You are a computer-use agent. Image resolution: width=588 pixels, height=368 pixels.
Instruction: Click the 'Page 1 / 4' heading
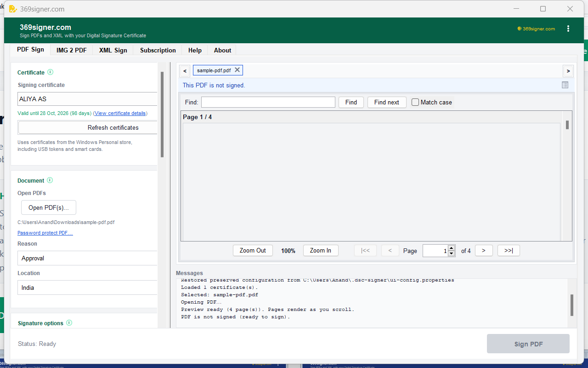click(x=198, y=117)
